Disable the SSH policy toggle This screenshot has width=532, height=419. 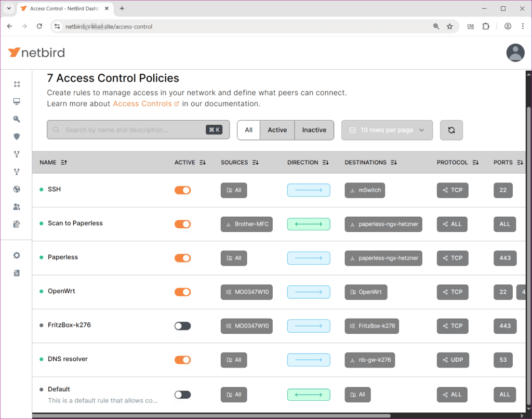182,190
